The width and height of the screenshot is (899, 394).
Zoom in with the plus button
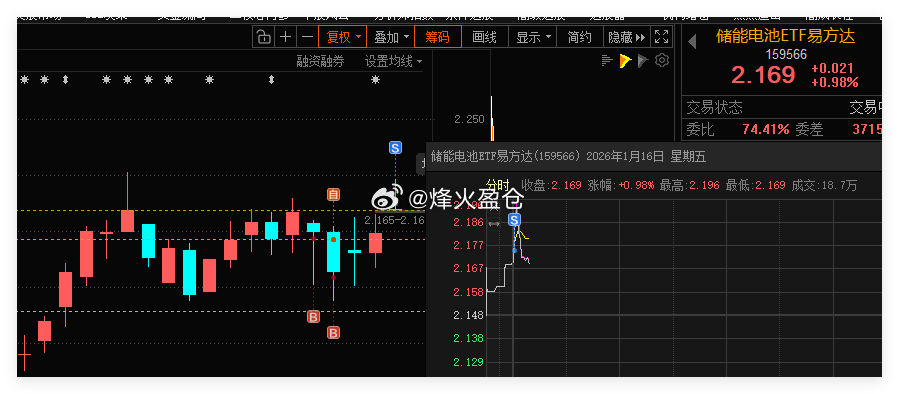coord(285,37)
